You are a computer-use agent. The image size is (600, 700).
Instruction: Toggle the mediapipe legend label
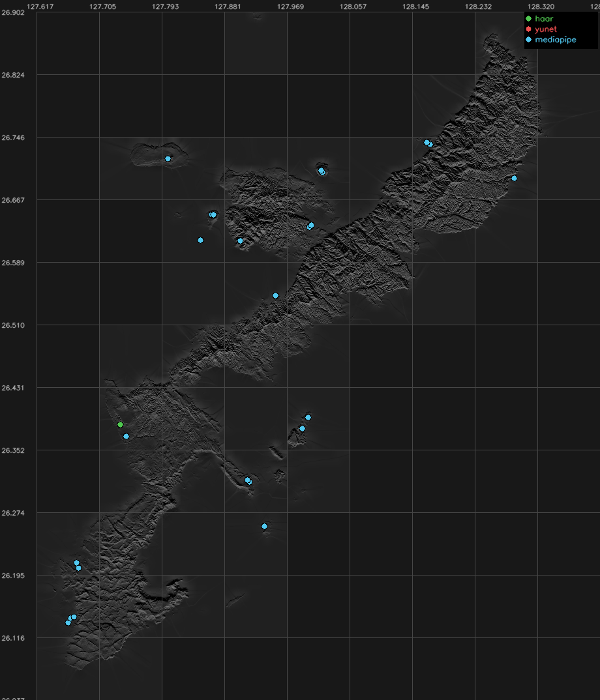tap(555, 40)
